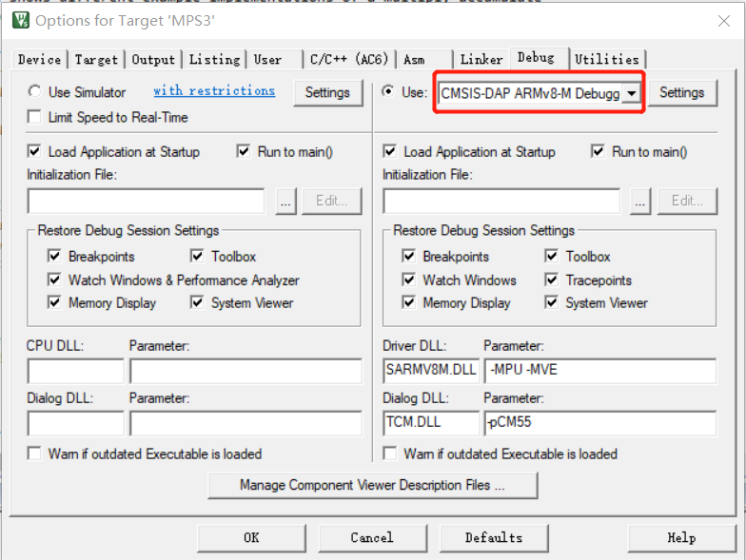Expand the CMSIS-DAP debugger dropdown arrow

(632, 93)
